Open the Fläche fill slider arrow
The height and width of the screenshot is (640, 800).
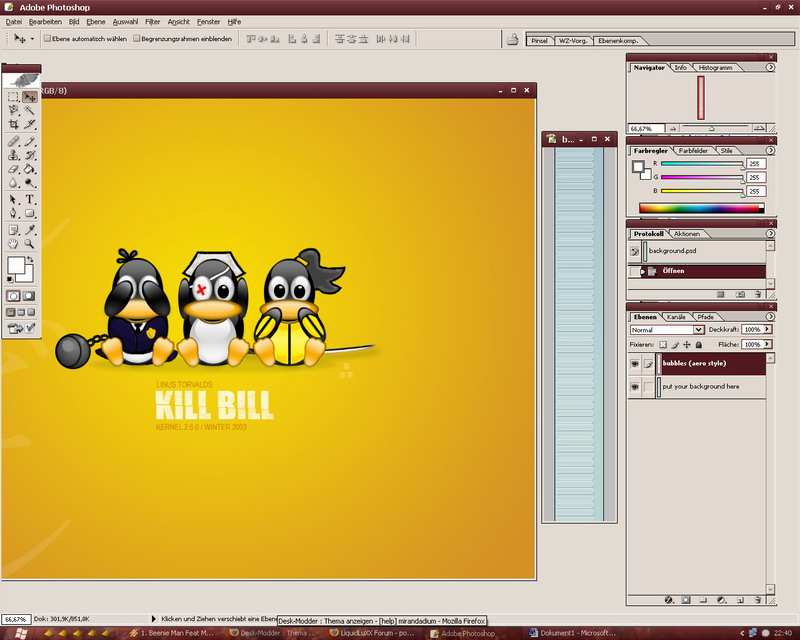(x=767, y=344)
